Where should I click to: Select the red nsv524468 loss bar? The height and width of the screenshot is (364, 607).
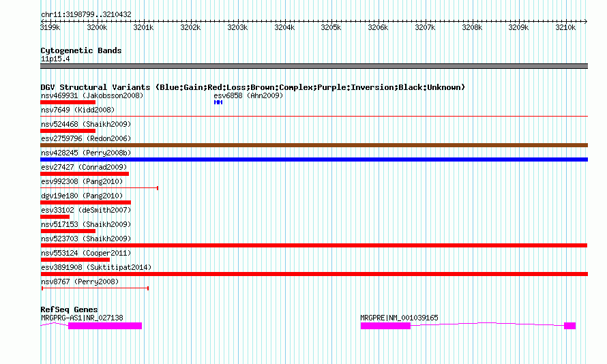point(68,131)
